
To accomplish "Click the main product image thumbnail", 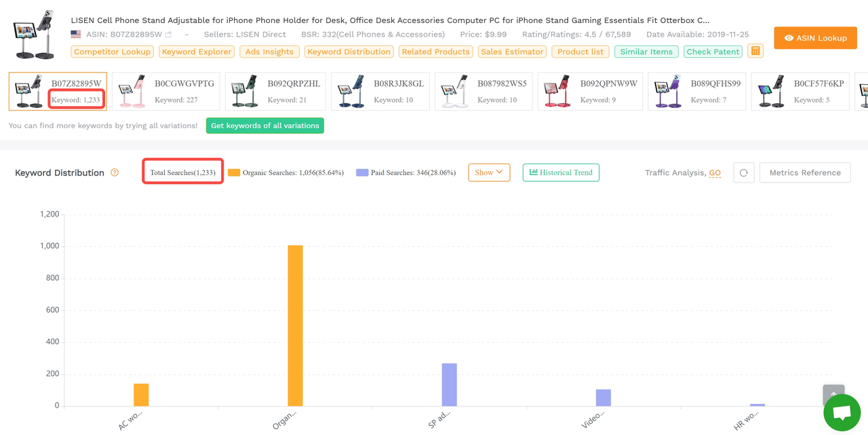I will click(34, 34).
